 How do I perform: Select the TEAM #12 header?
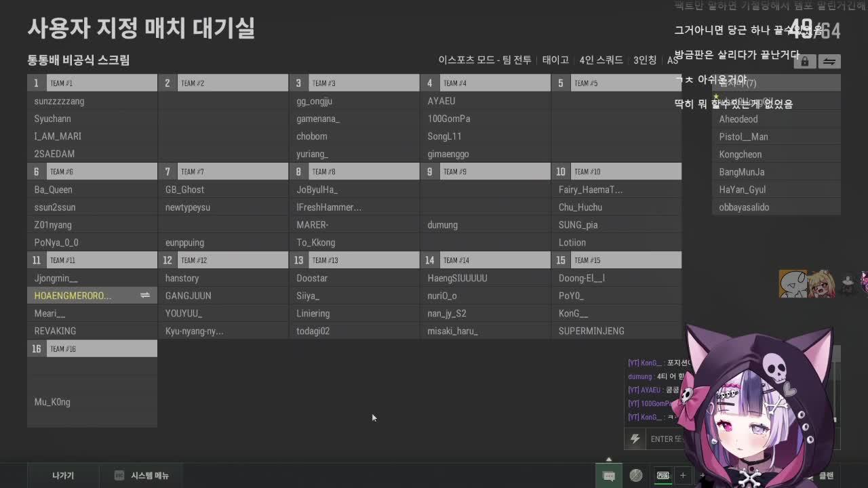[223, 260]
